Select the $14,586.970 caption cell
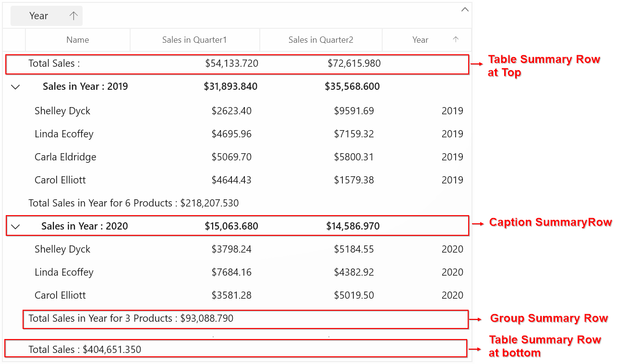 click(x=353, y=226)
